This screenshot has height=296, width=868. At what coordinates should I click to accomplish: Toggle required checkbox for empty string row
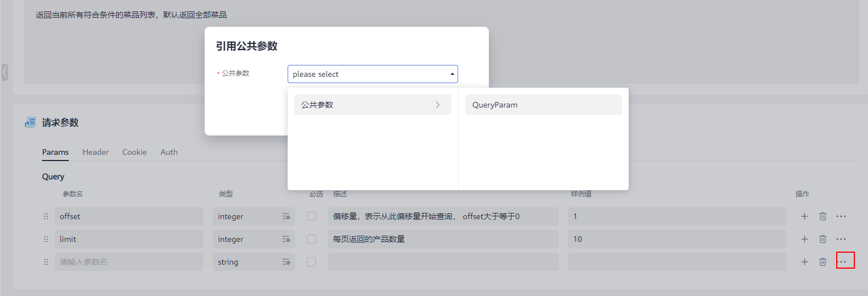[x=312, y=262]
